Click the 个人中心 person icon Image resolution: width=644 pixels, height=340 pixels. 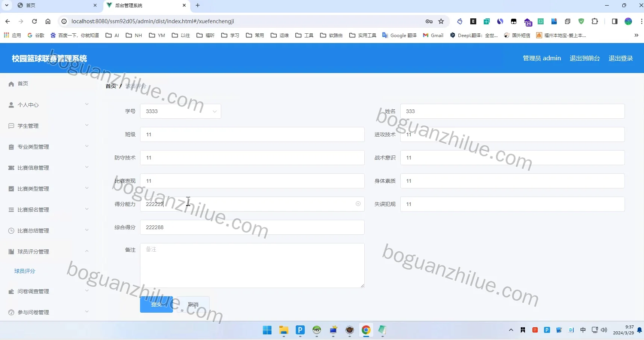pyautogui.click(x=11, y=105)
